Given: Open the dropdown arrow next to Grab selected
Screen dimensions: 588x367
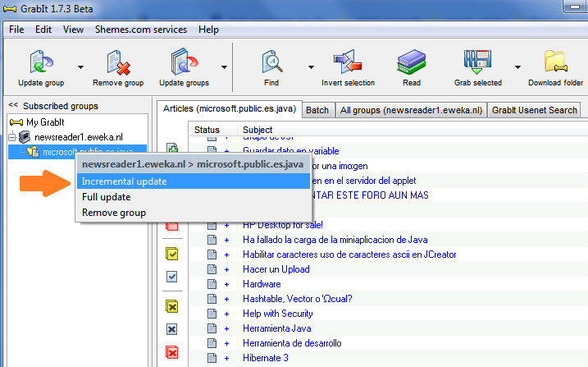Looking at the screenshot, I should [517, 67].
